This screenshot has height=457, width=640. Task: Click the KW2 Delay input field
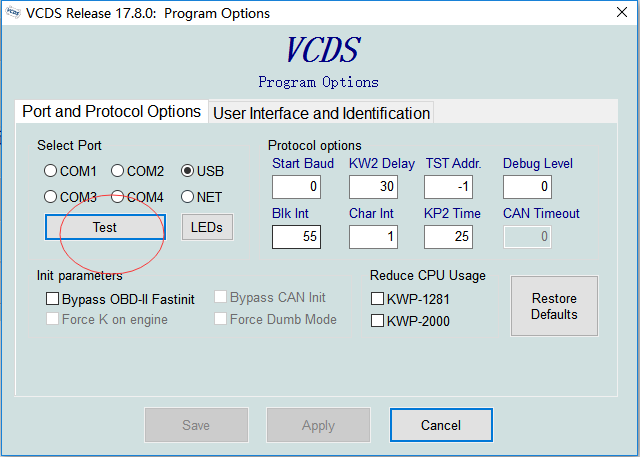(373, 187)
